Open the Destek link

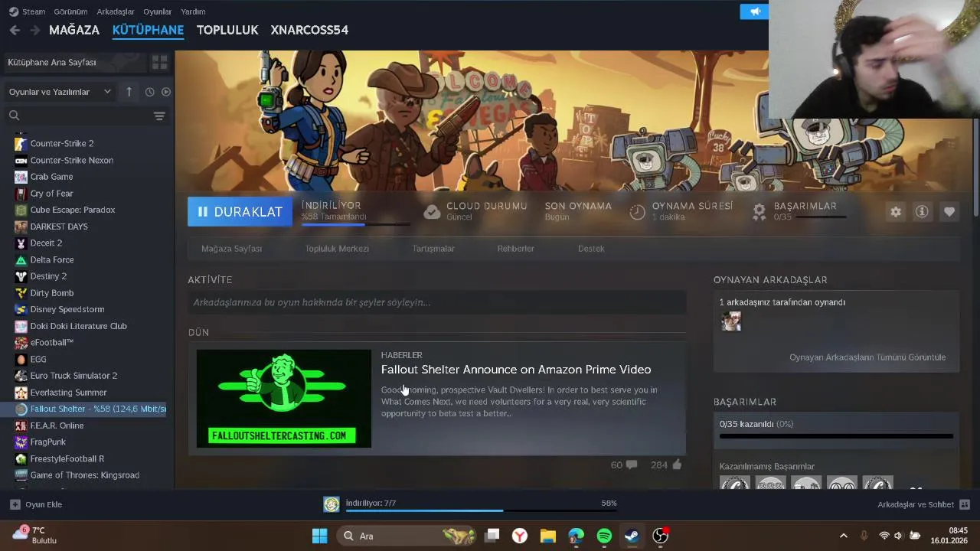pyautogui.click(x=591, y=249)
